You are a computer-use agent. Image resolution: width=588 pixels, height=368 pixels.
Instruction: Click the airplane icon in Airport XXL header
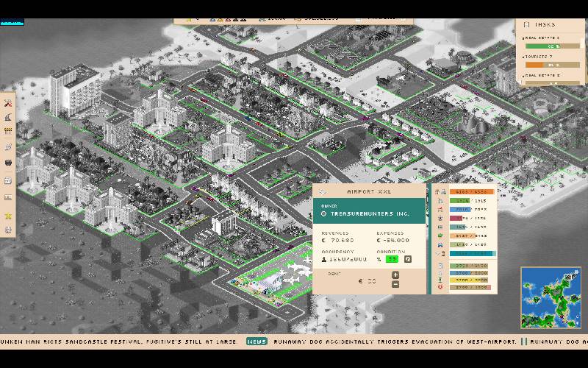(x=323, y=192)
